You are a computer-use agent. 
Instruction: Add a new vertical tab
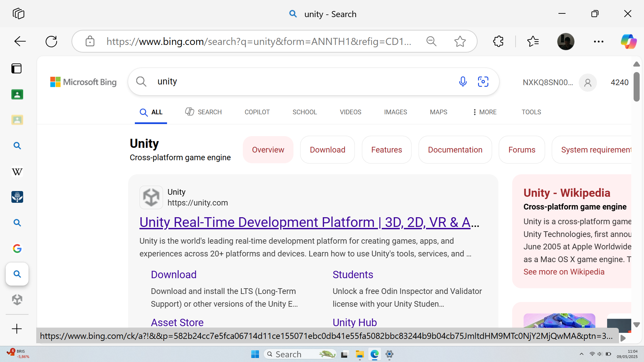(x=17, y=329)
